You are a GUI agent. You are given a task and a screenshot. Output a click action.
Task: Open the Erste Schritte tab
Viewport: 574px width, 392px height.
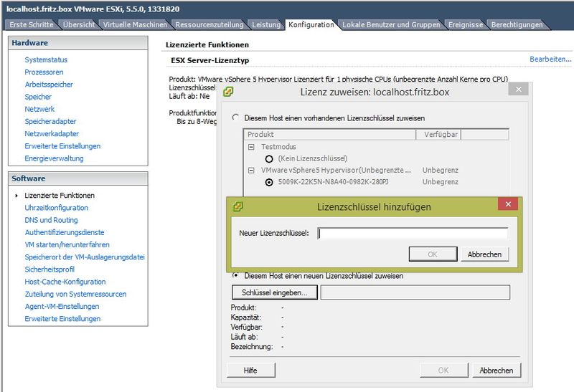[x=32, y=24]
